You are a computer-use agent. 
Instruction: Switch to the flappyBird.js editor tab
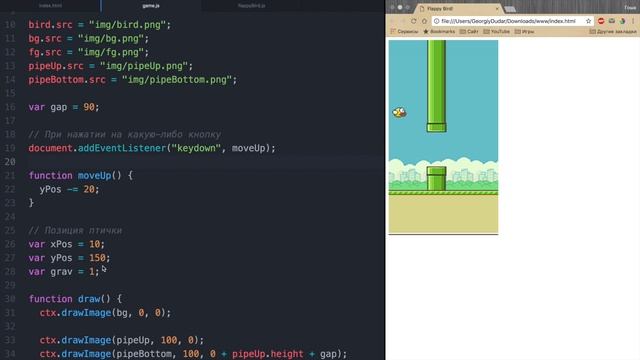[x=252, y=6]
